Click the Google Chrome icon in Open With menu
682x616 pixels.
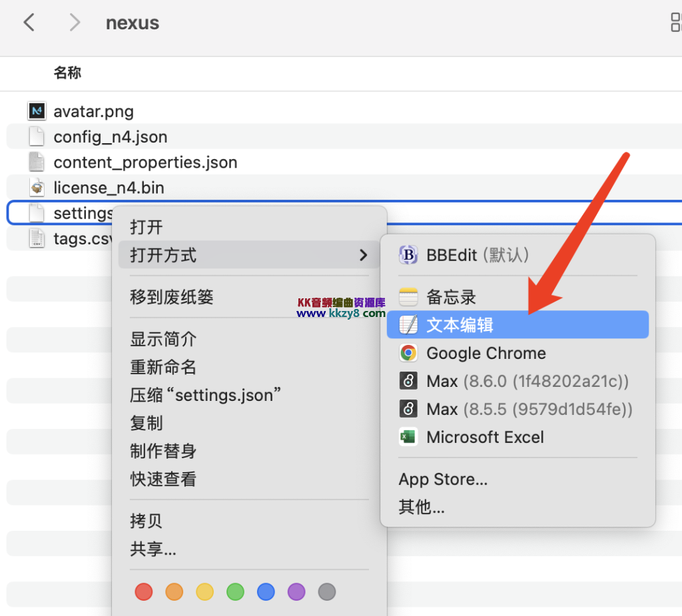point(408,353)
